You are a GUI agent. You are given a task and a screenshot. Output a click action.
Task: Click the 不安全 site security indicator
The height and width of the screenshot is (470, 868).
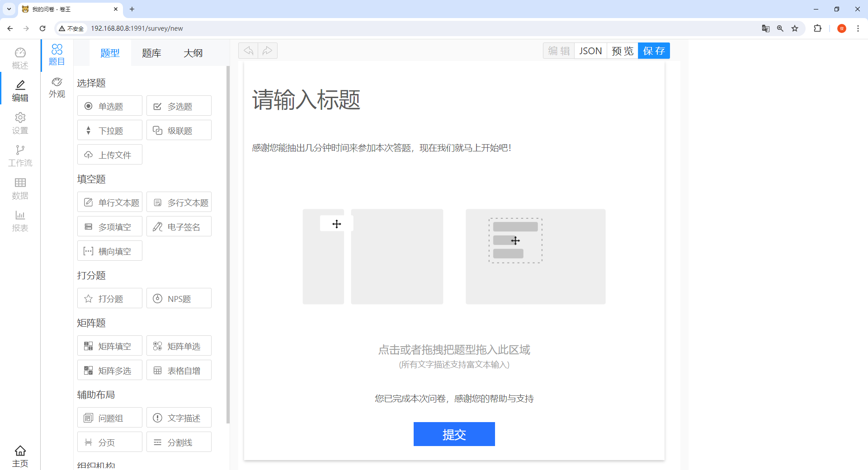(x=71, y=28)
